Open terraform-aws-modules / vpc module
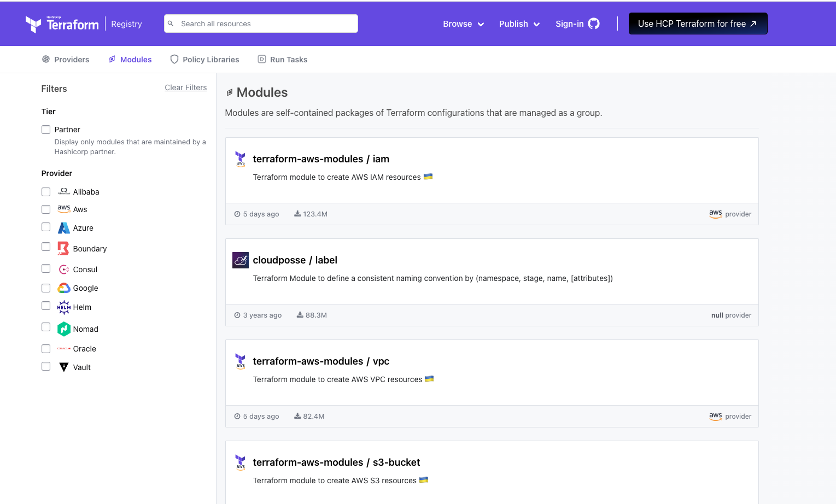Screen dimensions: 836x504 [x=321, y=361]
